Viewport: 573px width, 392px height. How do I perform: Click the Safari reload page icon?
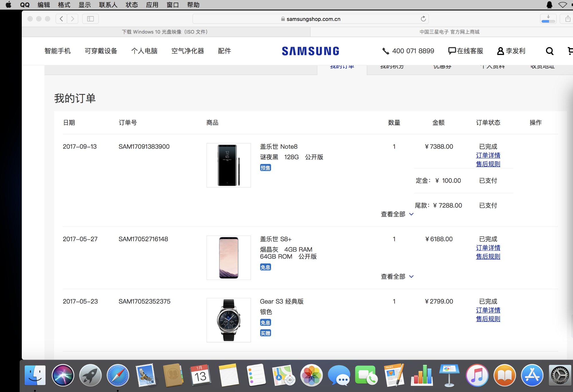[423, 19]
